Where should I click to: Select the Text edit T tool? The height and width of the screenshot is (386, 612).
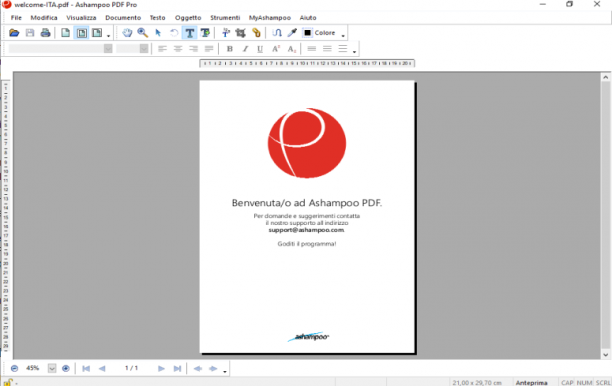click(190, 33)
